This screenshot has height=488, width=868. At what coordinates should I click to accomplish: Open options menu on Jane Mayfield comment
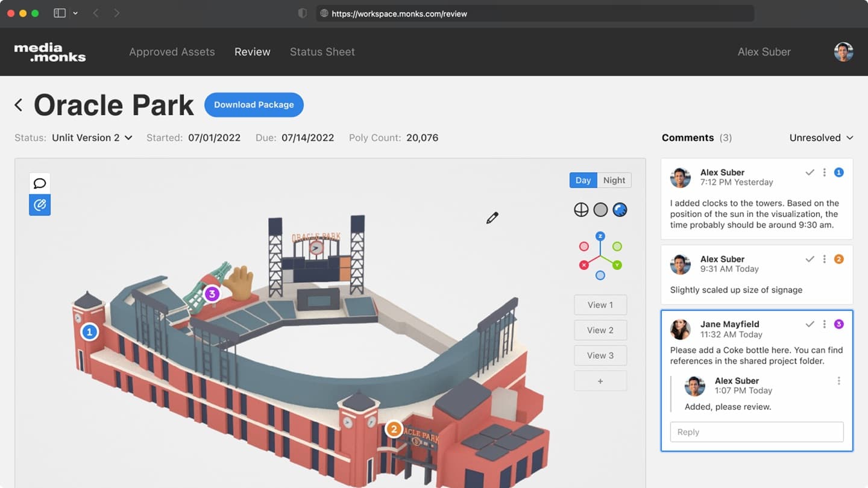(x=824, y=324)
